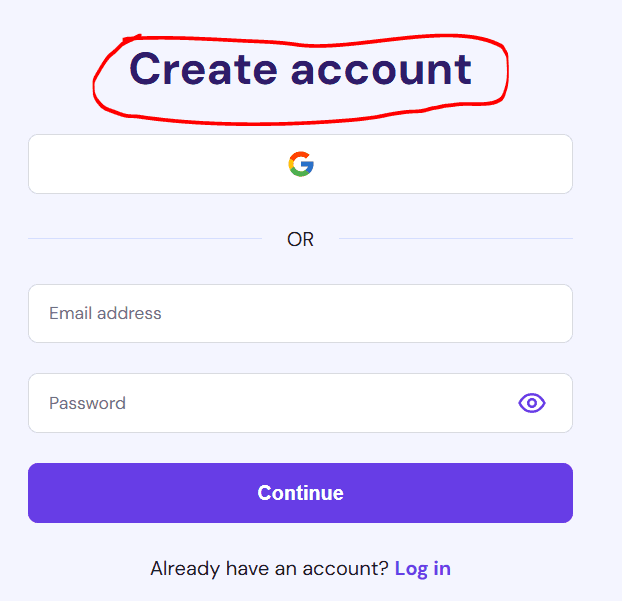Open the Log in link
The width and height of the screenshot is (622, 601).
tap(423, 568)
